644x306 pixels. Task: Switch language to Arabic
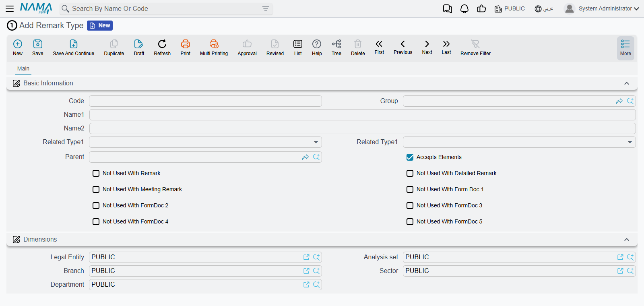[x=544, y=9]
